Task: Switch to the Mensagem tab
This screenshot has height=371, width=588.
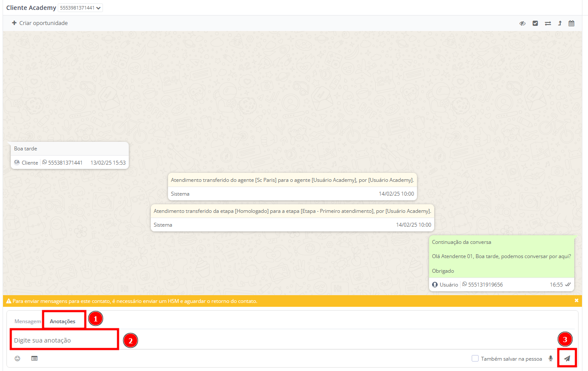Action: (28, 321)
